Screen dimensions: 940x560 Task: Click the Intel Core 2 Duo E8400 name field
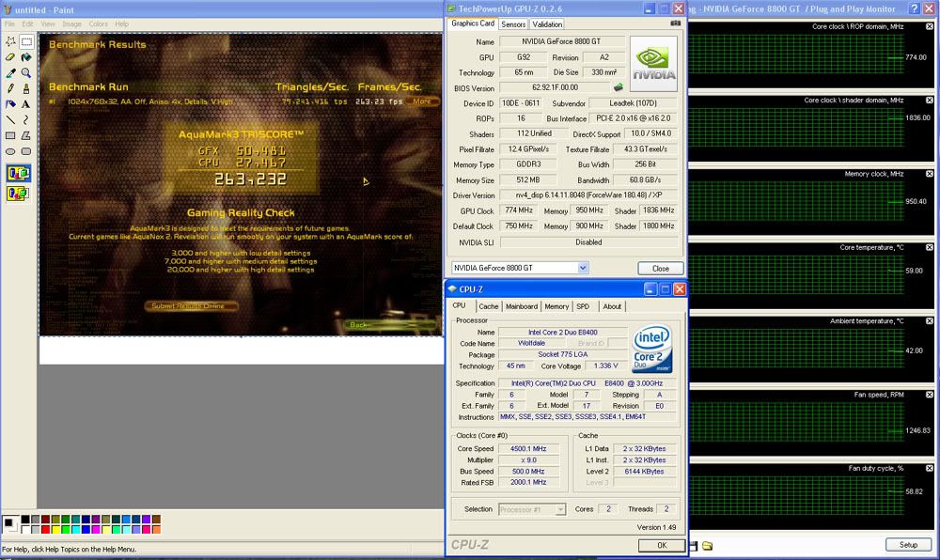point(562,332)
